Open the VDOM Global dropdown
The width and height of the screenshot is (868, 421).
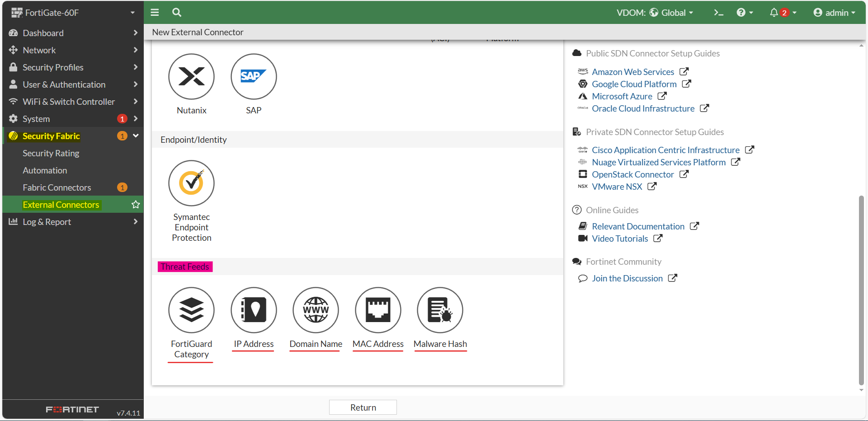655,13
